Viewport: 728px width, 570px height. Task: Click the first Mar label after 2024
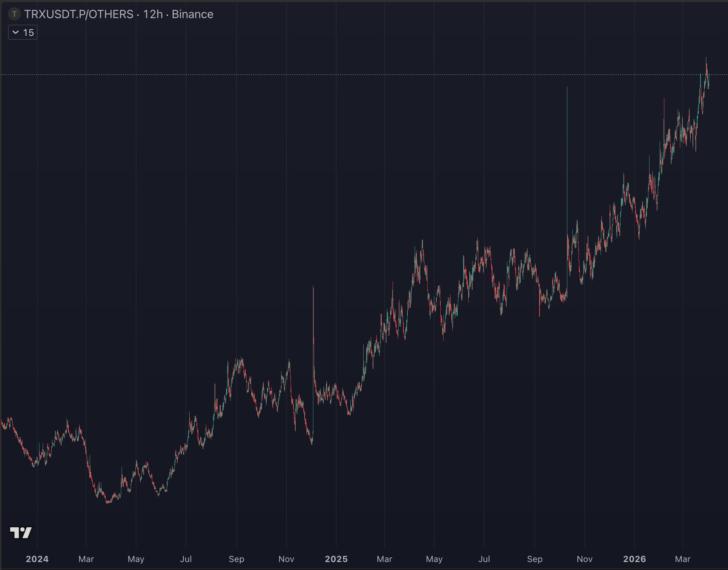86,559
